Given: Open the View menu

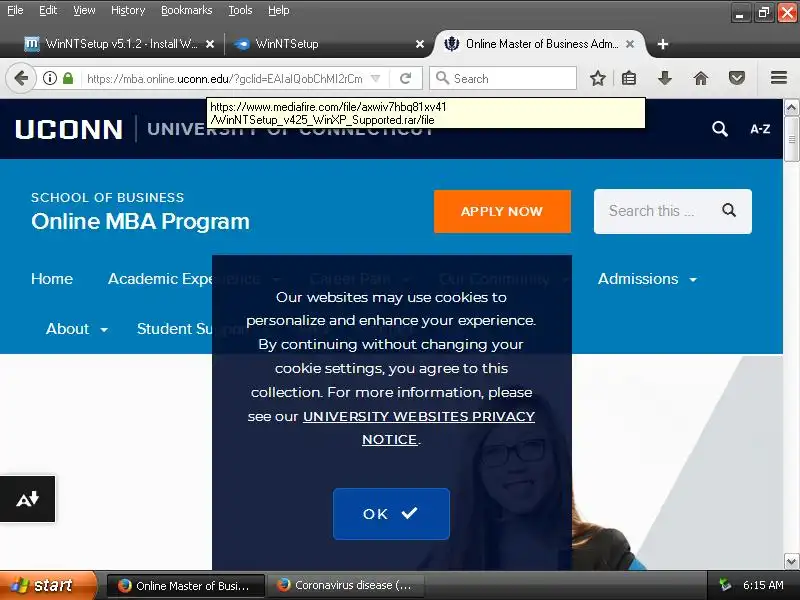Looking at the screenshot, I should 84,10.
